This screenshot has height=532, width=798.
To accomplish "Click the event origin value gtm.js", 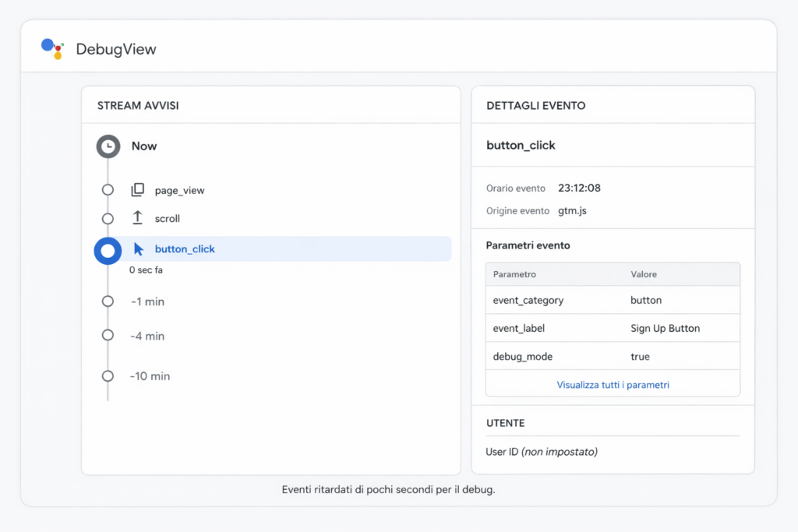I will 572,210.
